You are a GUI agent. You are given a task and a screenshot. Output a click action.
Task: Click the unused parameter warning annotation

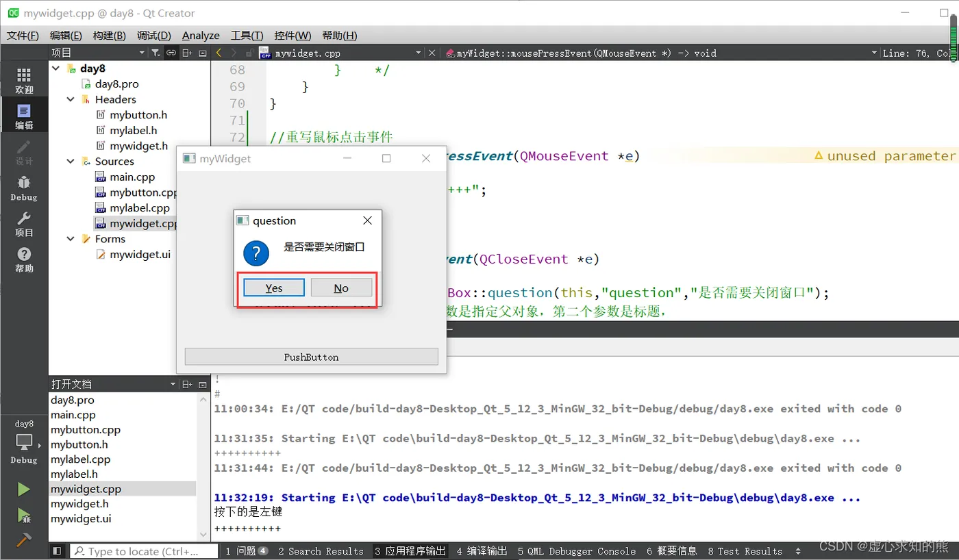884,156
